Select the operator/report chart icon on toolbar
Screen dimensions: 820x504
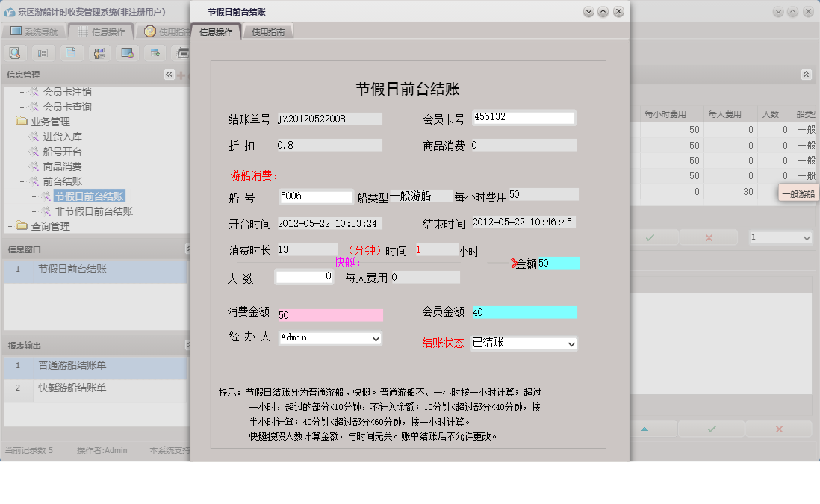[x=99, y=52]
